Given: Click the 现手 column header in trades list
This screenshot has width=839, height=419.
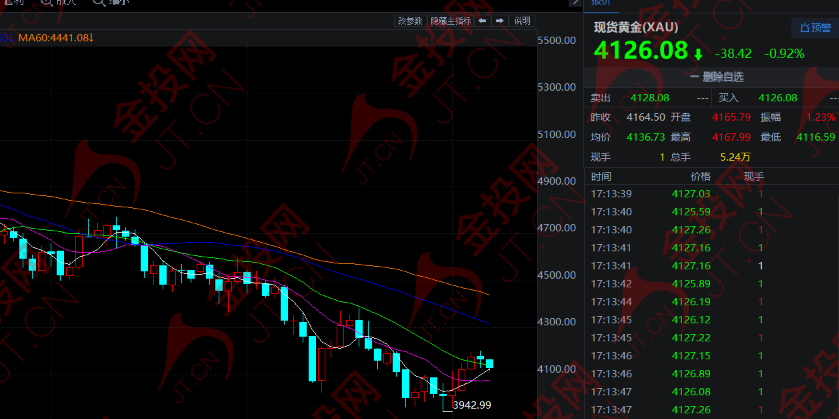Looking at the screenshot, I should [754, 177].
